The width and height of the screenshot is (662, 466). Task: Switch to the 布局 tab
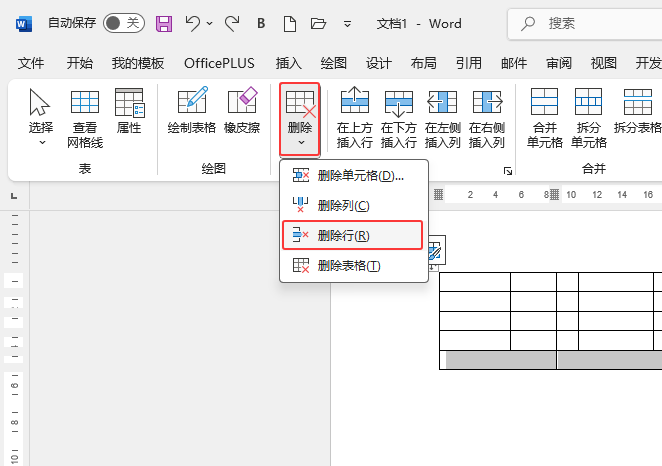[x=423, y=63]
